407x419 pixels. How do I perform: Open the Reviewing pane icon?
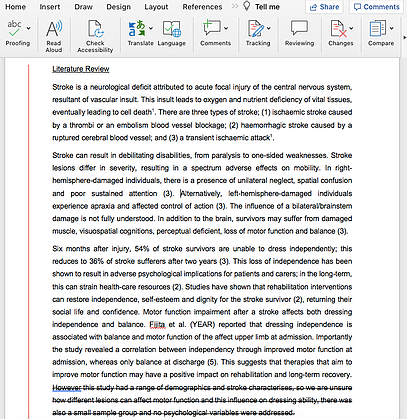tap(299, 28)
